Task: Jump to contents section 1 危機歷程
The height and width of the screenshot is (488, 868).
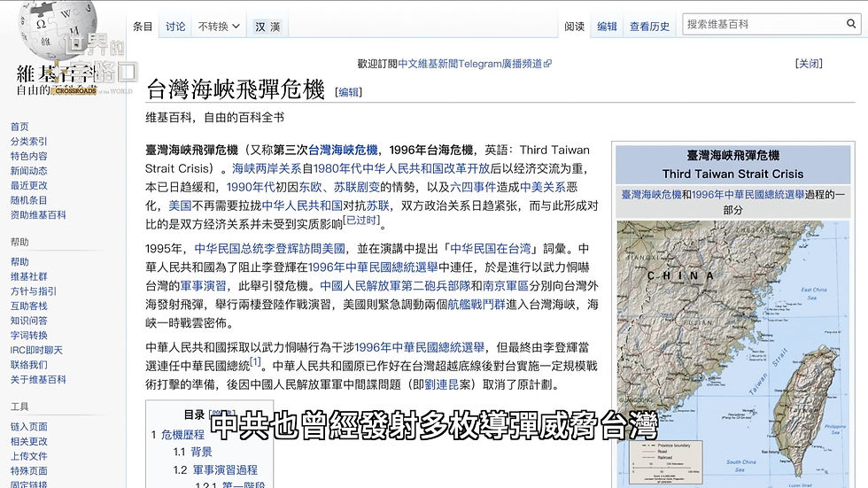Action: 178,435
